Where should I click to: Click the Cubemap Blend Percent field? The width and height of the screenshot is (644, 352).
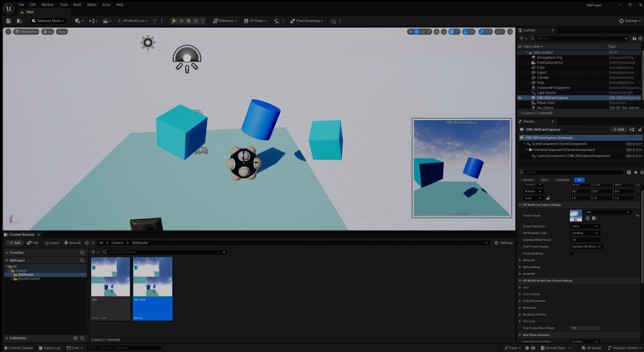pos(586,240)
